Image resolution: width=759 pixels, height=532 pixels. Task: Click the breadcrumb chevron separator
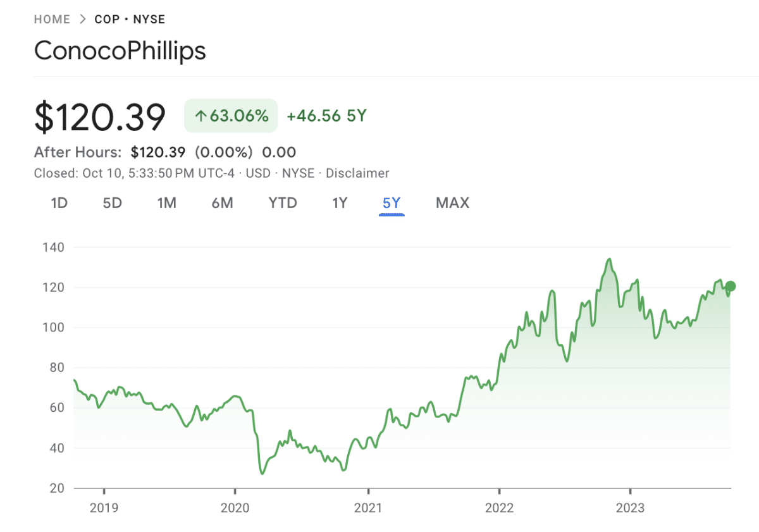82,19
